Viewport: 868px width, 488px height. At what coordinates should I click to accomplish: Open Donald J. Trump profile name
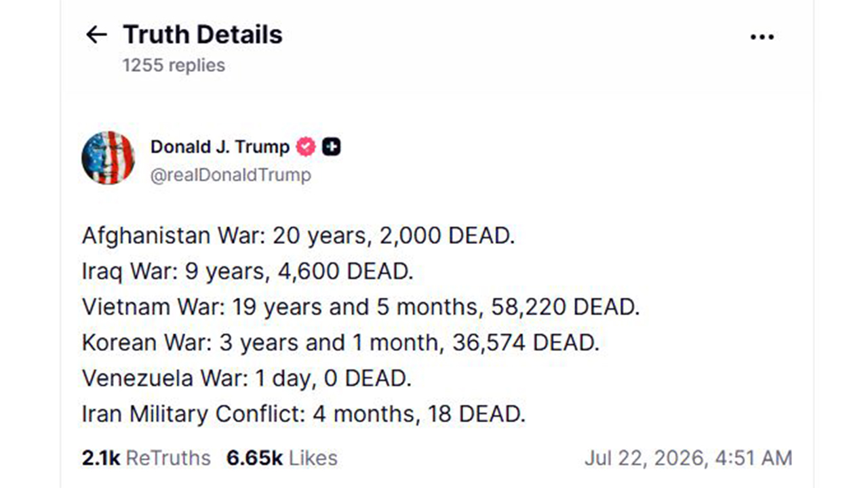click(x=220, y=146)
